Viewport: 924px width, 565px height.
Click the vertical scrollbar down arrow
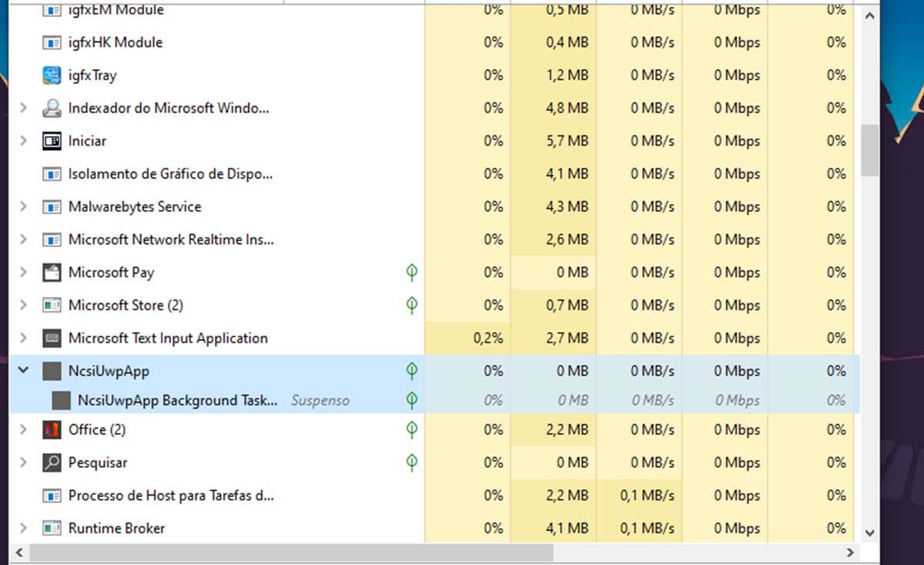[870, 532]
